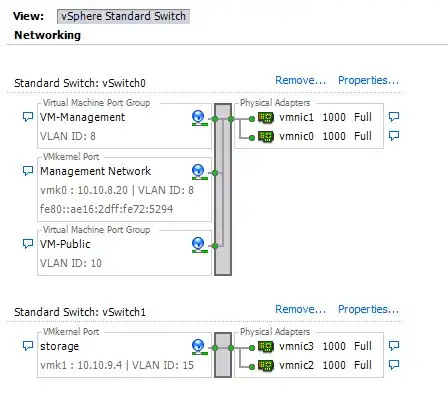
Task: Open Properties for vSwitch1
Action: [x=368, y=309]
